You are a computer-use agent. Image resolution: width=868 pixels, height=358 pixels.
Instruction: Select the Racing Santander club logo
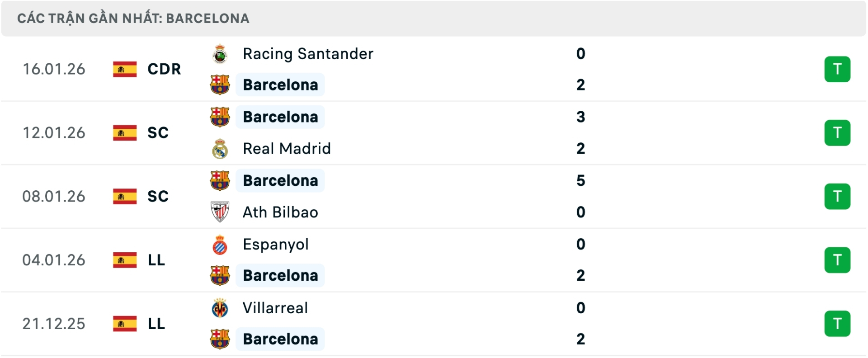[x=220, y=53]
